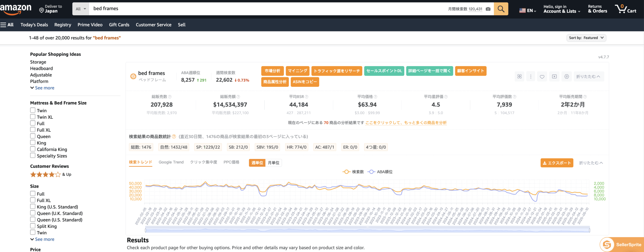Click the セールスポイントDL button
The width and height of the screenshot is (644, 252).
click(384, 71)
